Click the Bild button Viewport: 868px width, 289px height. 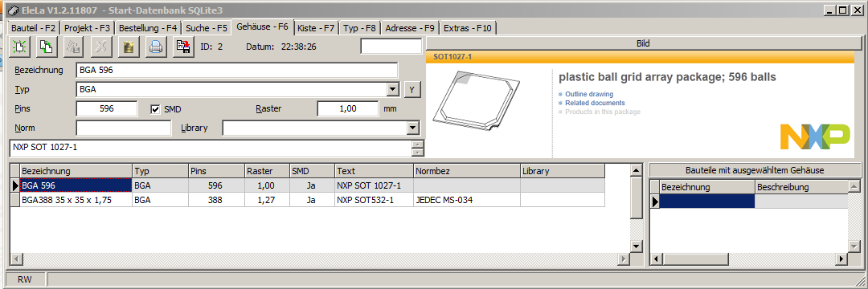tap(643, 43)
